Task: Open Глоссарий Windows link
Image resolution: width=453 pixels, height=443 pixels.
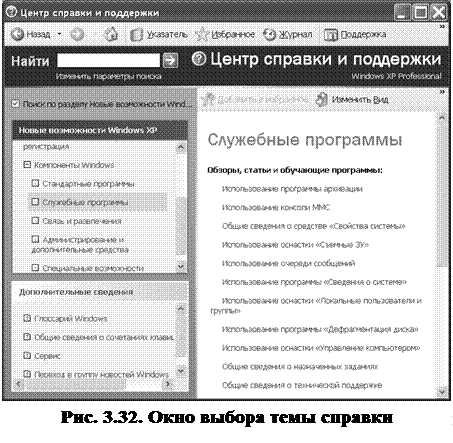Action: pyautogui.click(x=65, y=319)
